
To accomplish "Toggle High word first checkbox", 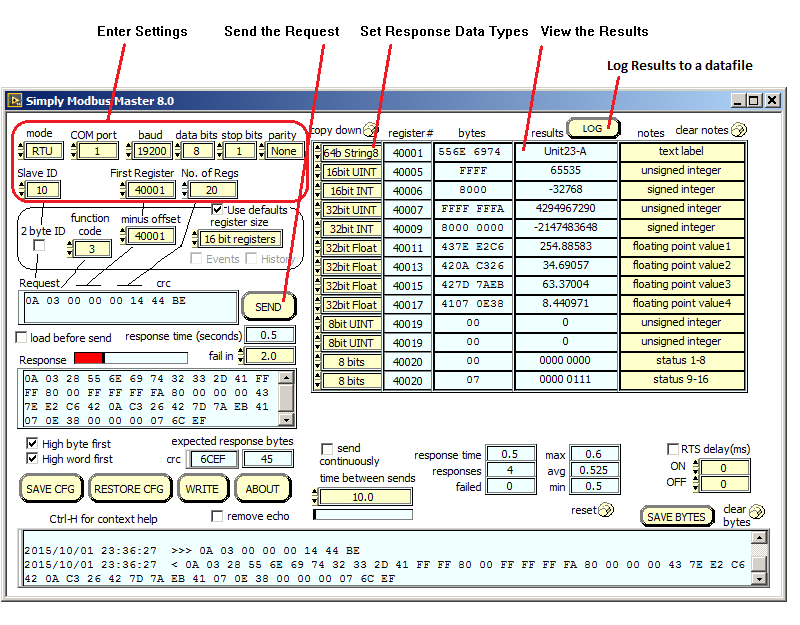I will (32, 458).
